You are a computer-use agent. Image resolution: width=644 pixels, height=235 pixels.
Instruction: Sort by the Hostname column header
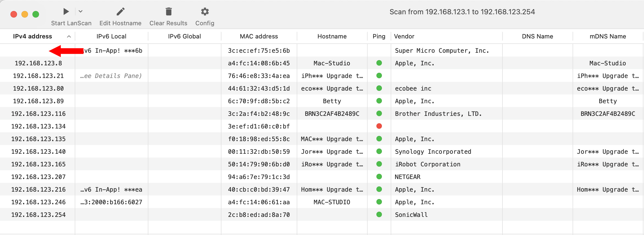332,37
